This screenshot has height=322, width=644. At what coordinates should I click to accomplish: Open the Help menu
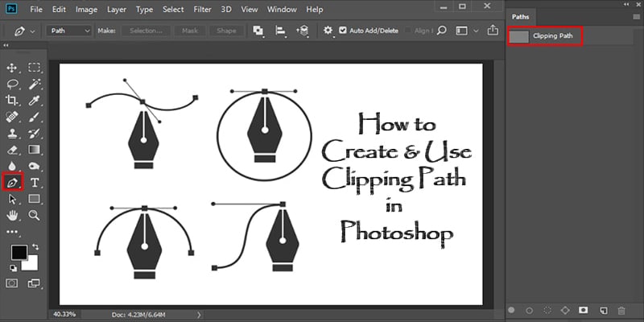tap(315, 9)
